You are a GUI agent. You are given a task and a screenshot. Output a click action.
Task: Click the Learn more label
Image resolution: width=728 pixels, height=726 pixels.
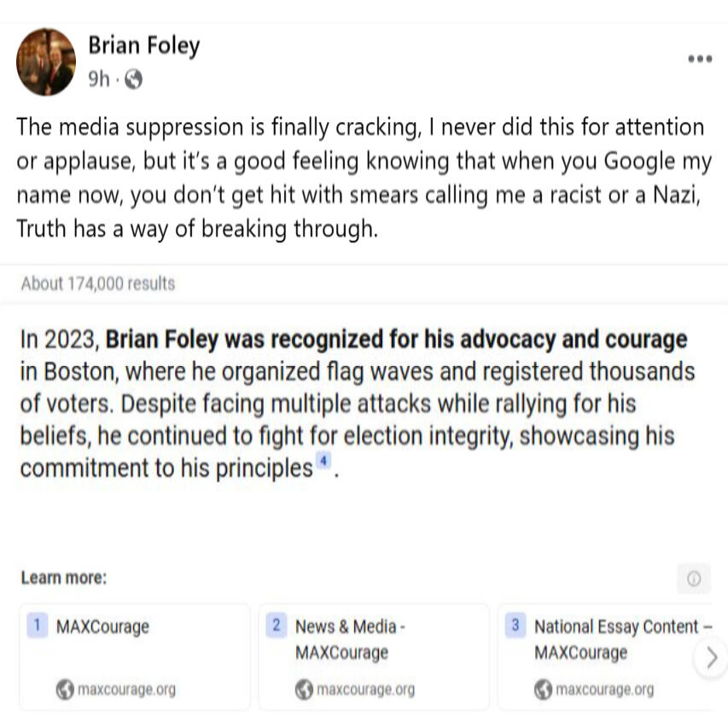(63, 578)
